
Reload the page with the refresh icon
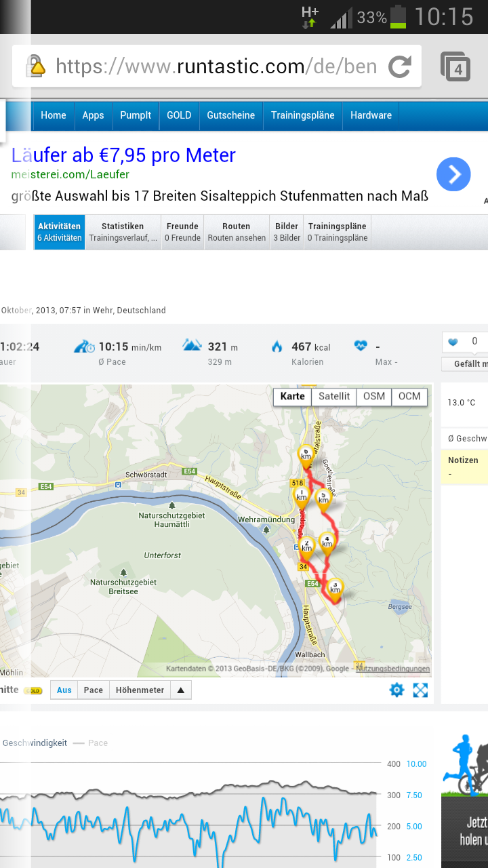tap(400, 66)
